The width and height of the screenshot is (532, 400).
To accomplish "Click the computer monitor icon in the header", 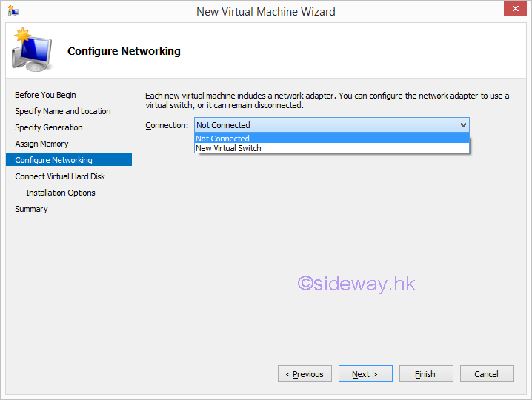I will pos(31,51).
